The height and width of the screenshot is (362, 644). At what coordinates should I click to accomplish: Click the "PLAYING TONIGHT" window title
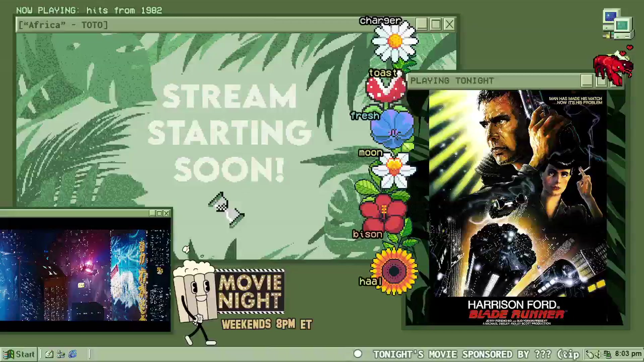coord(452,81)
